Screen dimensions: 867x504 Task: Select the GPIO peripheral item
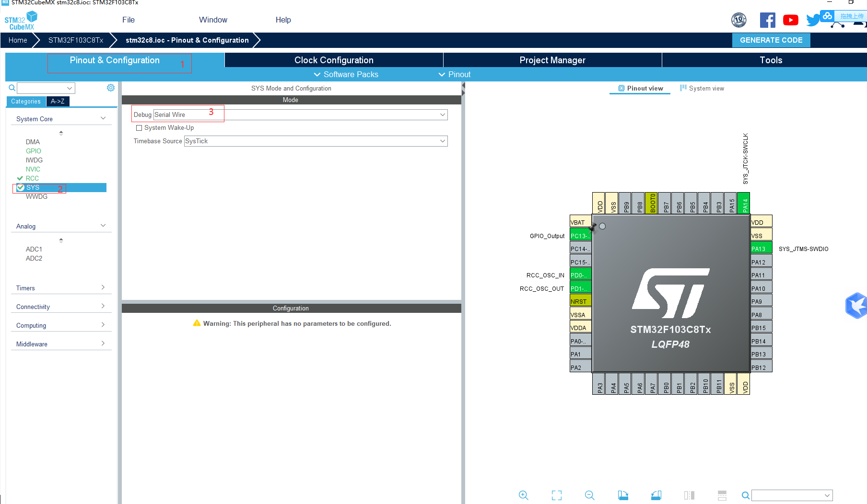[34, 151]
